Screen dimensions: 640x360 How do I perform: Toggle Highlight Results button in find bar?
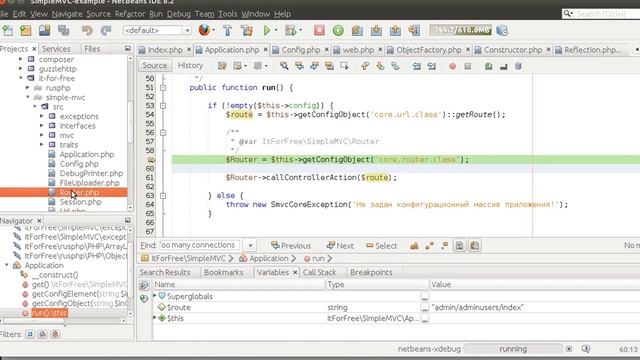point(460,245)
